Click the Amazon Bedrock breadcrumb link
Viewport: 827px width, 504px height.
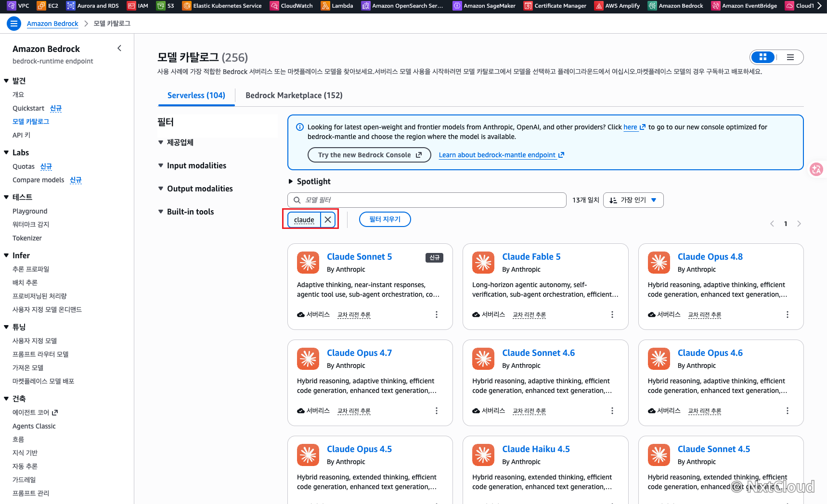52,24
